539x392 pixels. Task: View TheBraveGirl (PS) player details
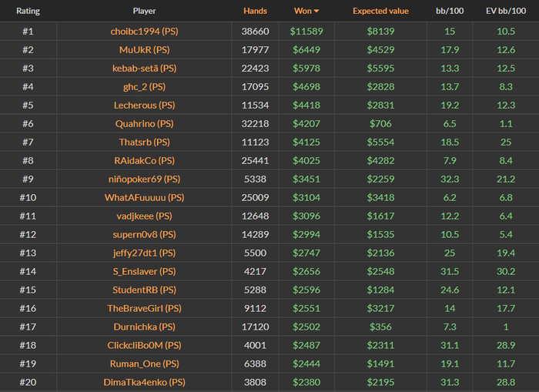(143, 308)
